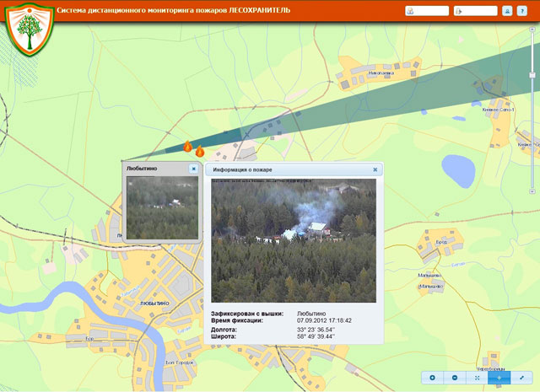Click the Время фиксации label
The image size is (540, 392).
point(237,320)
